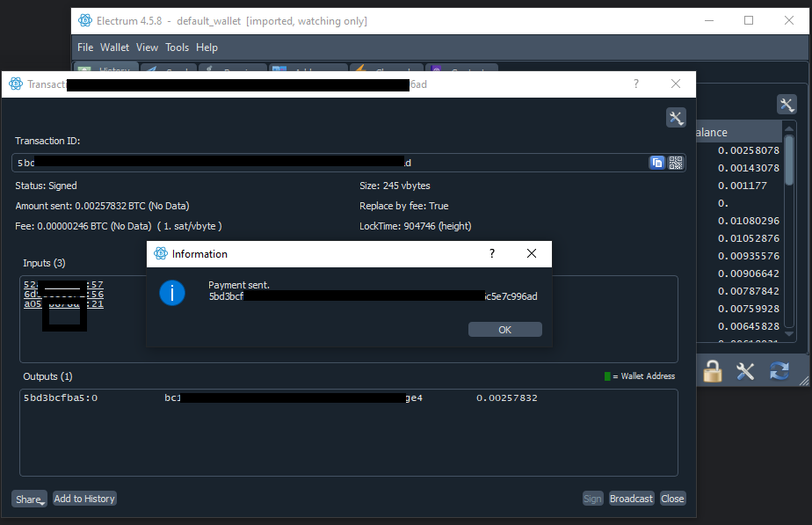
Task: Click the 'Payment sent.' message text
Action: coord(239,285)
